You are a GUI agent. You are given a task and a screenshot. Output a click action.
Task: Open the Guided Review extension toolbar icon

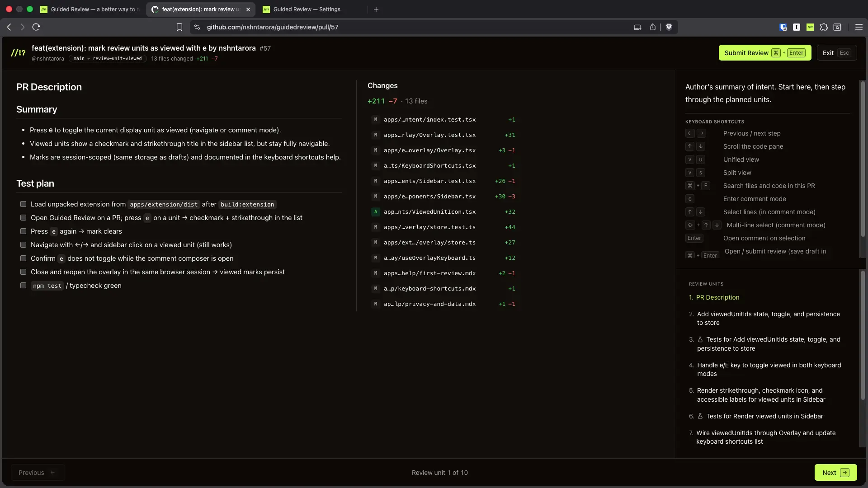810,27
